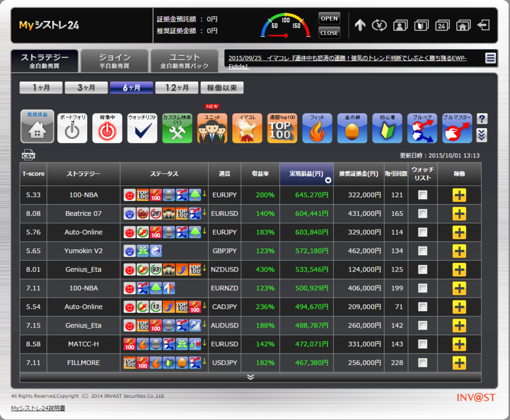The image size is (510, 420).
Task: Open the help question mark icon
Action: click(482, 119)
